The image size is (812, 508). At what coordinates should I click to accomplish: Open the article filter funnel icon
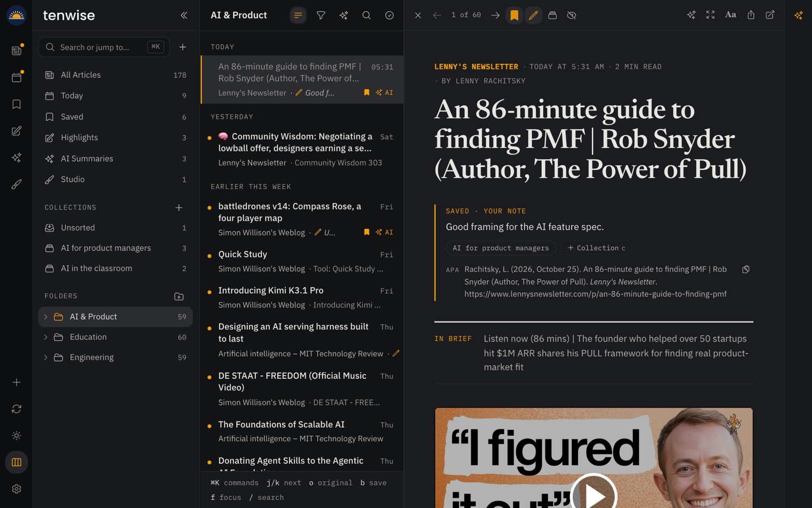[321, 16]
